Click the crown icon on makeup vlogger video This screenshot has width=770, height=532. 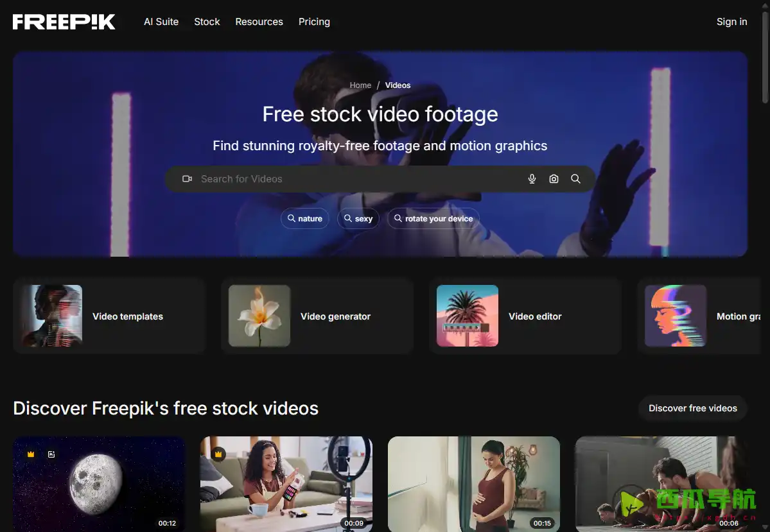coord(218,454)
